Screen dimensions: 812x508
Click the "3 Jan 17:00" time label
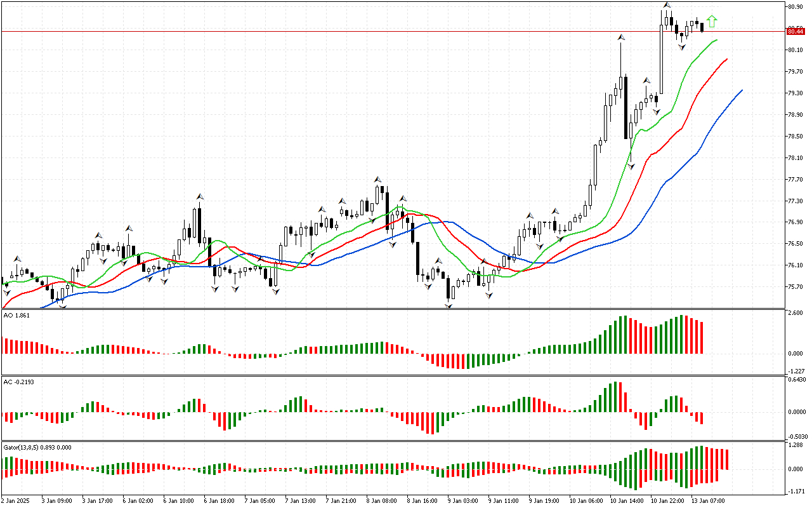click(x=98, y=500)
